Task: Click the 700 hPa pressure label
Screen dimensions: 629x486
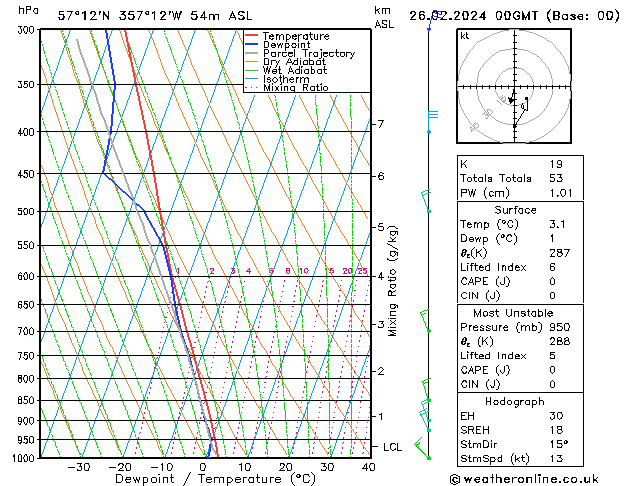Action: (28, 332)
